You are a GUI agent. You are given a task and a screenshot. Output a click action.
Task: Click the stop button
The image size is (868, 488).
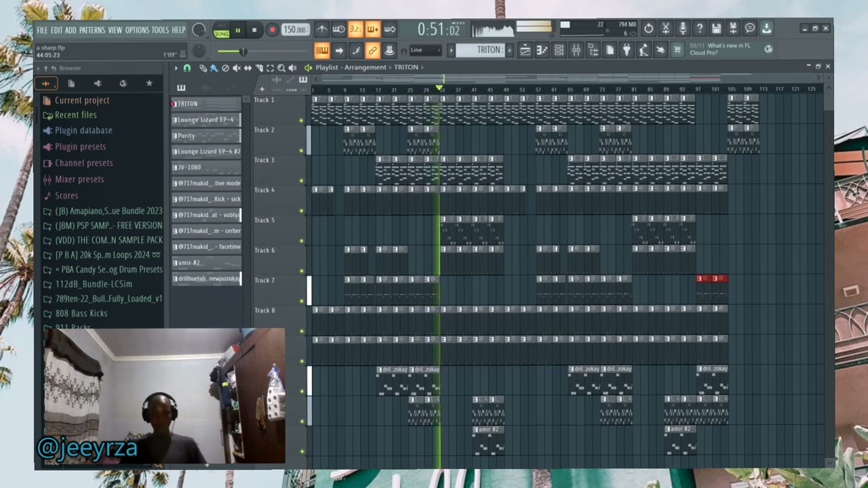pos(254,30)
